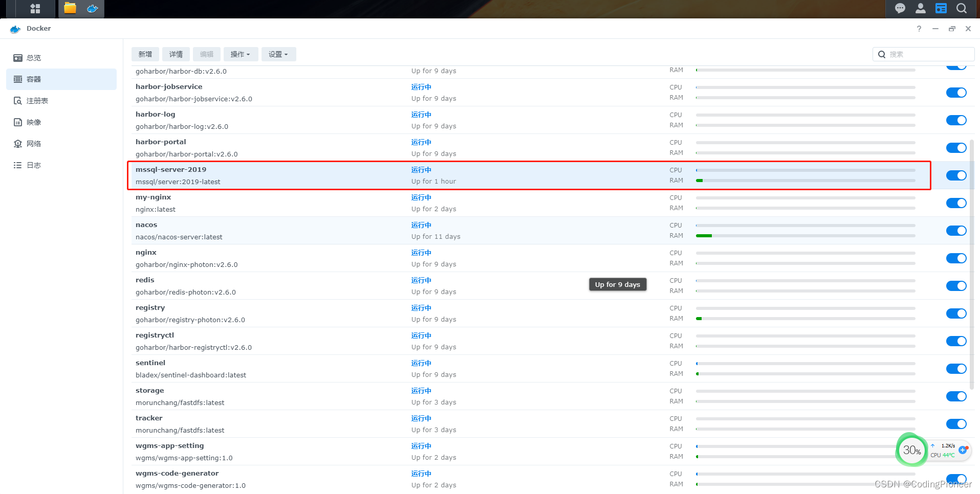Screen dimensions: 980x494
Task: Open the 注册表 (Registry) panel
Action: pos(36,100)
